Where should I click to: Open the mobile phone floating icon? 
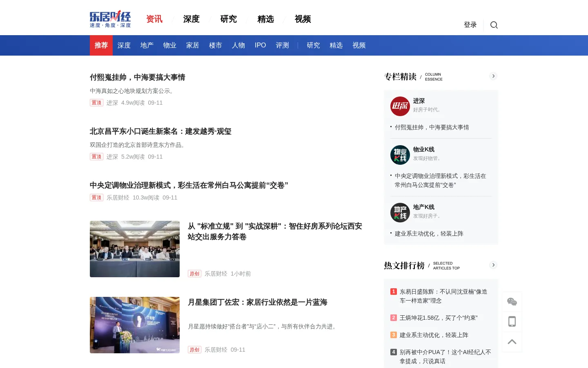[x=512, y=321]
